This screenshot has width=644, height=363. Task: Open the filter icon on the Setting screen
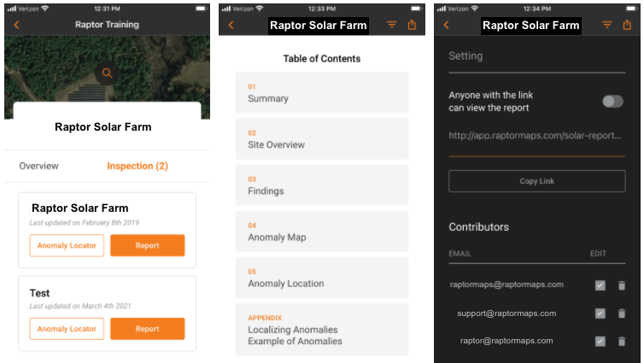607,25
